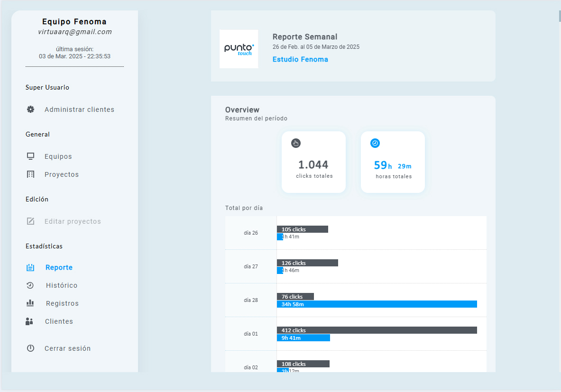561x392 pixels.
Task: Open the Histórico menu item
Action: [62, 285]
